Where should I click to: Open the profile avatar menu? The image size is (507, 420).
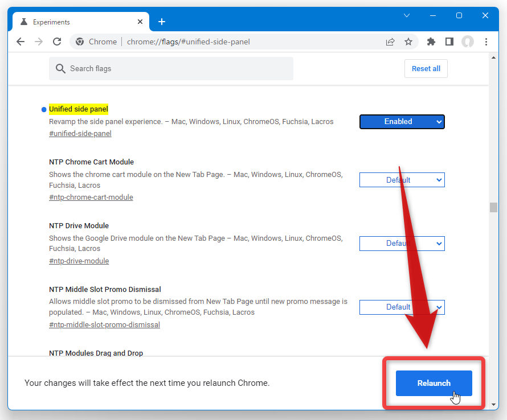(468, 42)
